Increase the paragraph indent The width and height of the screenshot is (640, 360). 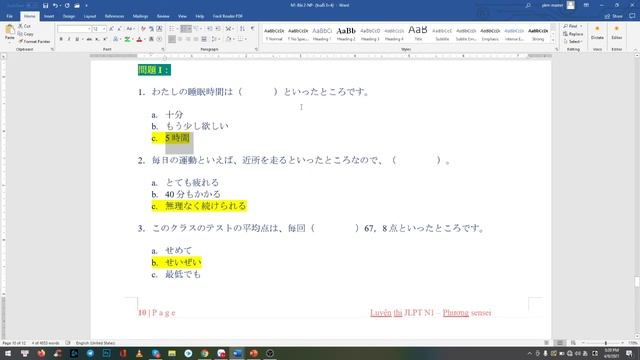pyautogui.click(x=218, y=29)
